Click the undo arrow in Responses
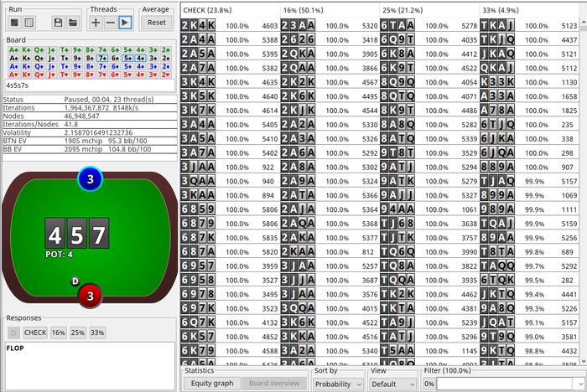 (x=14, y=333)
